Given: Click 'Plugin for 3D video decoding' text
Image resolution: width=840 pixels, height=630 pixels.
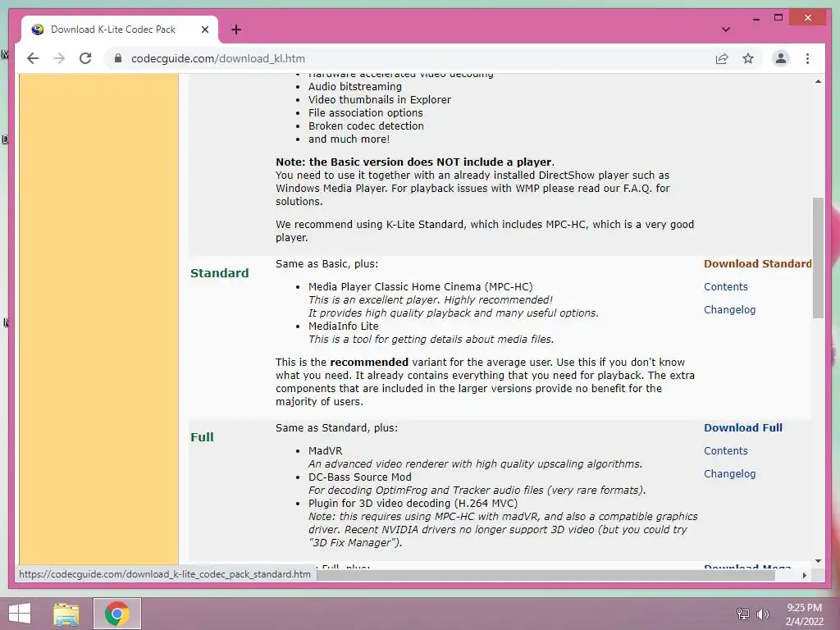Looking at the screenshot, I should (x=379, y=503).
